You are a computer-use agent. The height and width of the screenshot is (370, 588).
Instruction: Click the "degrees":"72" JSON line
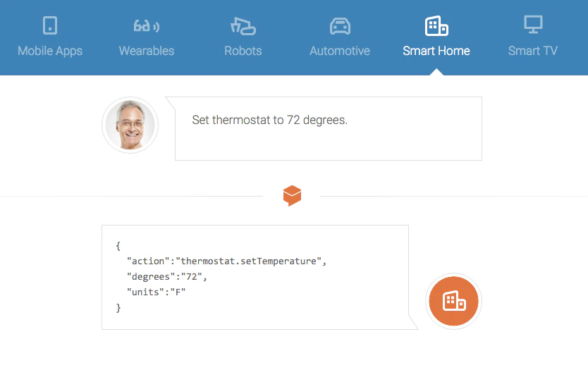(x=167, y=277)
